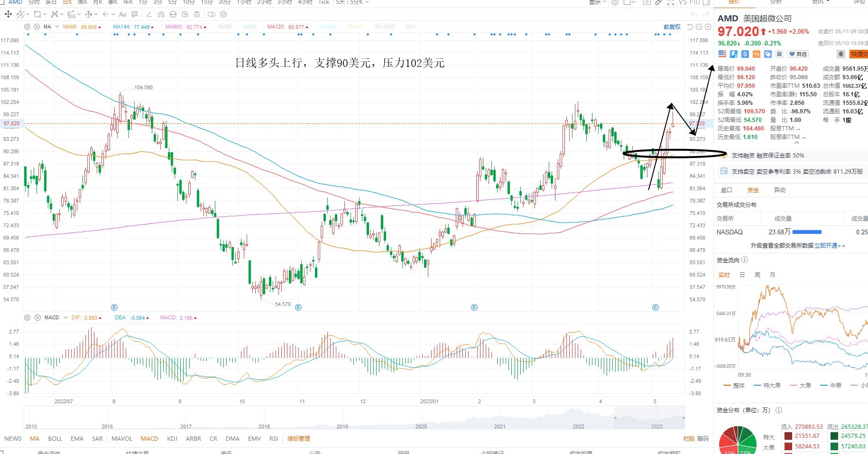The width and height of the screenshot is (868, 454).
Task: Add AMD to watchlist with 自选 button
Action: point(798,54)
